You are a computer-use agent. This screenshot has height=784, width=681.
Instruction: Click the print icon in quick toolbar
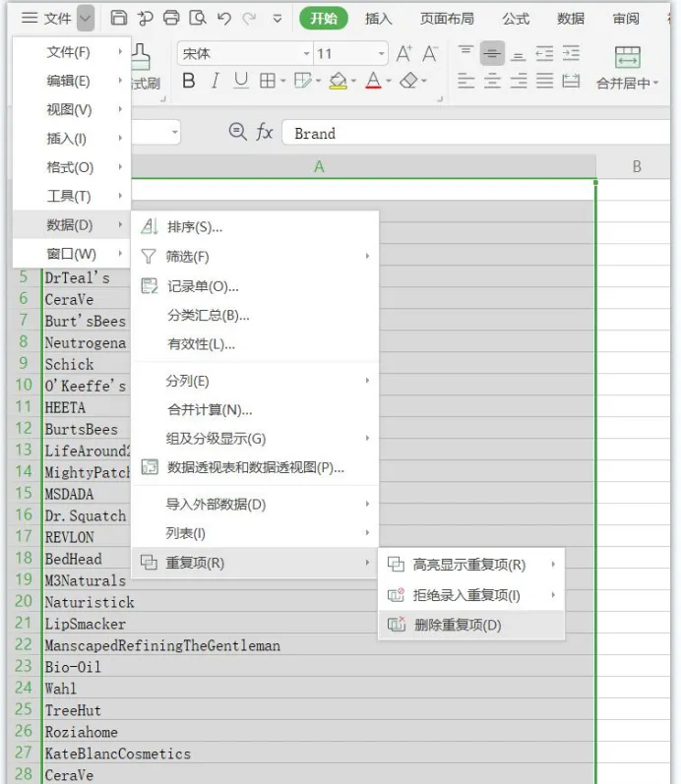[x=171, y=18]
